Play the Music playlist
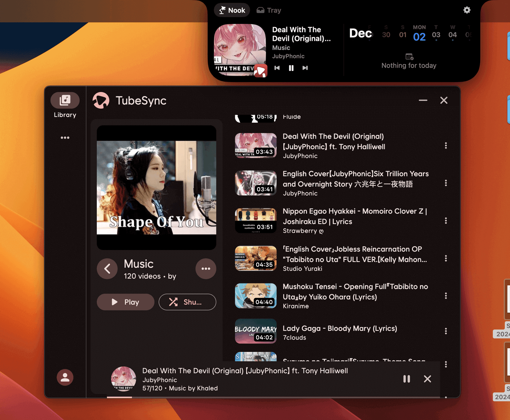The width and height of the screenshot is (510, 420). coord(126,302)
